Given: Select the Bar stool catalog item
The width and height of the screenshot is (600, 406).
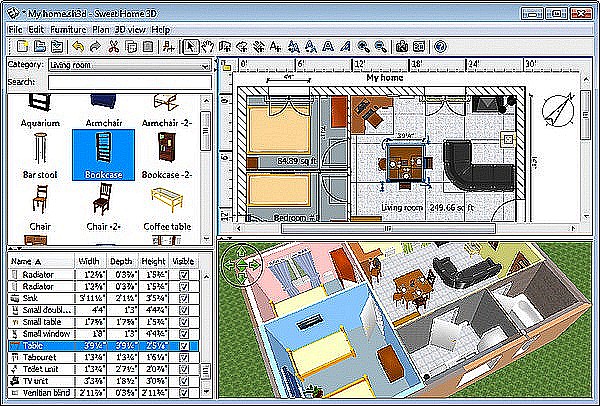Looking at the screenshot, I should click(x=40, y=155).
